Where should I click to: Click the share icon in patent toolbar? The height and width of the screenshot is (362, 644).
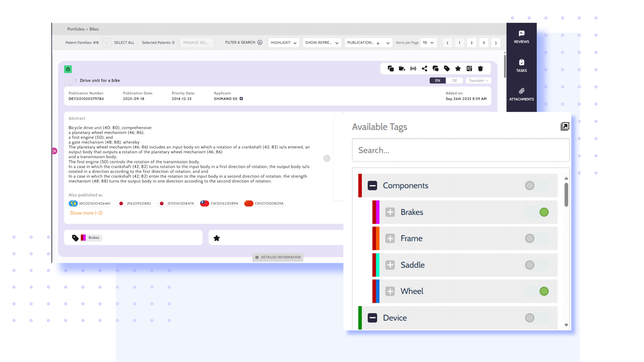[x=424, y=69]
